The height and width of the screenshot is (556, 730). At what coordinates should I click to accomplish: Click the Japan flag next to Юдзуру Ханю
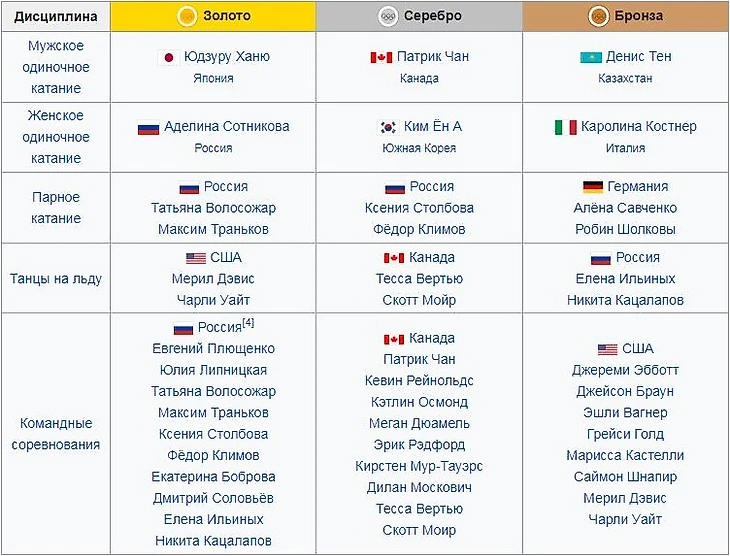169,57
